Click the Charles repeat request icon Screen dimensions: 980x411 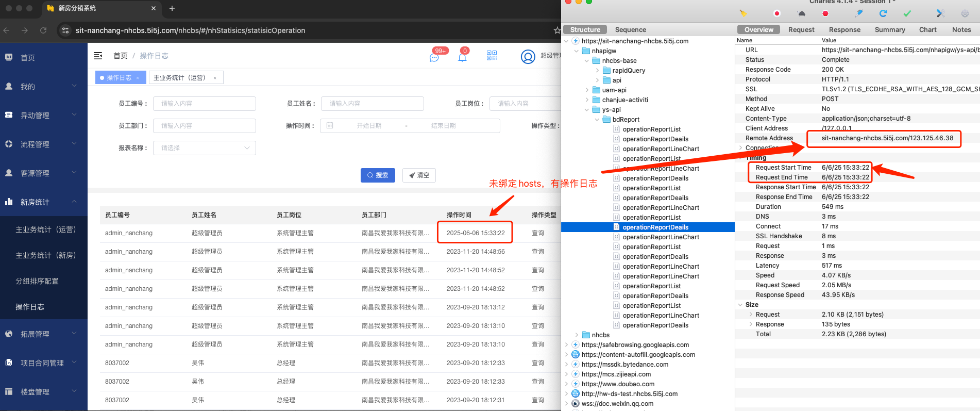(883, 13)
